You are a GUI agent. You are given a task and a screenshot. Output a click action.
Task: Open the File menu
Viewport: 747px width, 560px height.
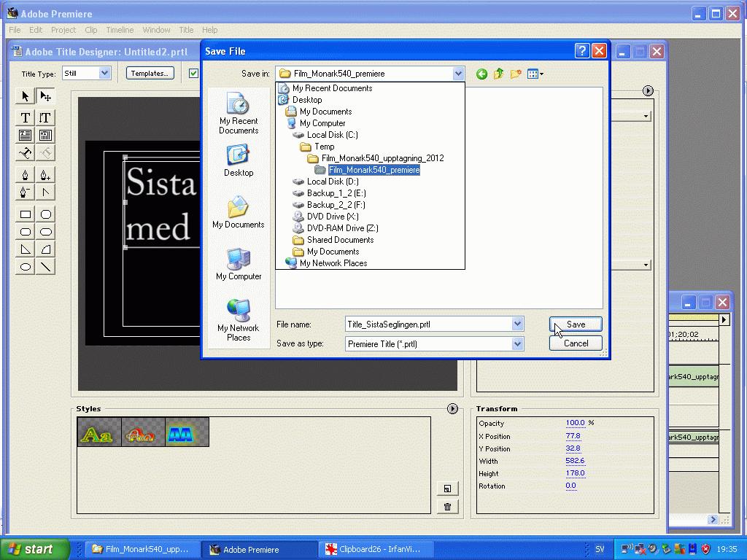point(15,30)
